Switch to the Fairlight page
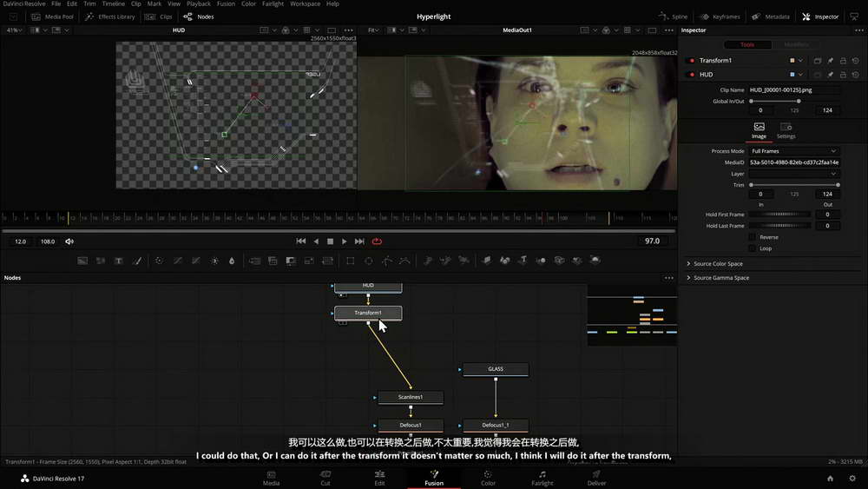Image resolution: width=868 pixels, height=489 pixels. click(542, 479)
